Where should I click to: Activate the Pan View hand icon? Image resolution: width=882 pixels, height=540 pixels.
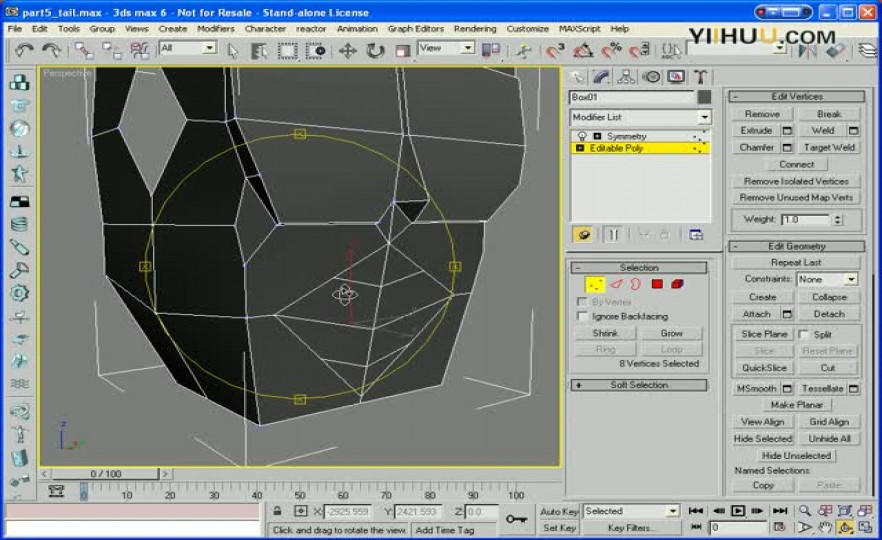tap(825, 527)
